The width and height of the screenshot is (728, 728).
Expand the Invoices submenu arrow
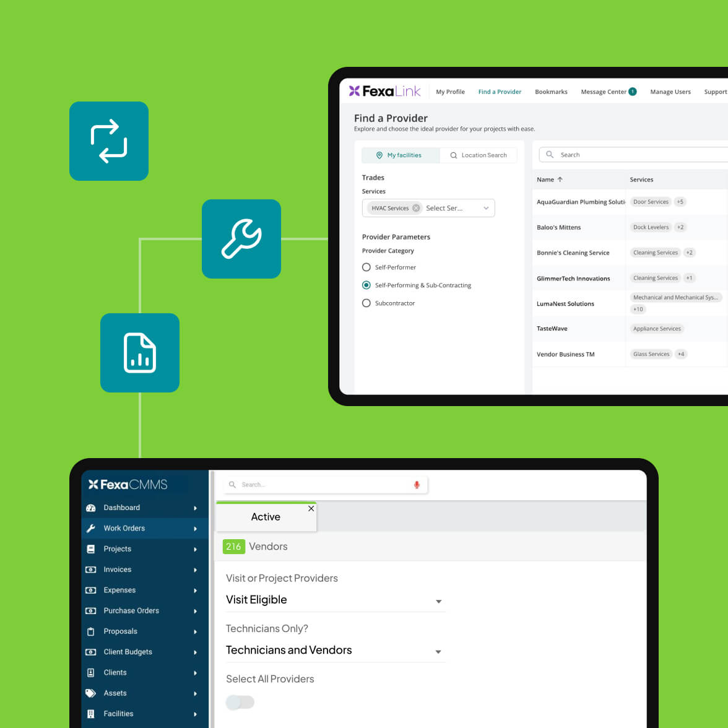tap(196, 570)
